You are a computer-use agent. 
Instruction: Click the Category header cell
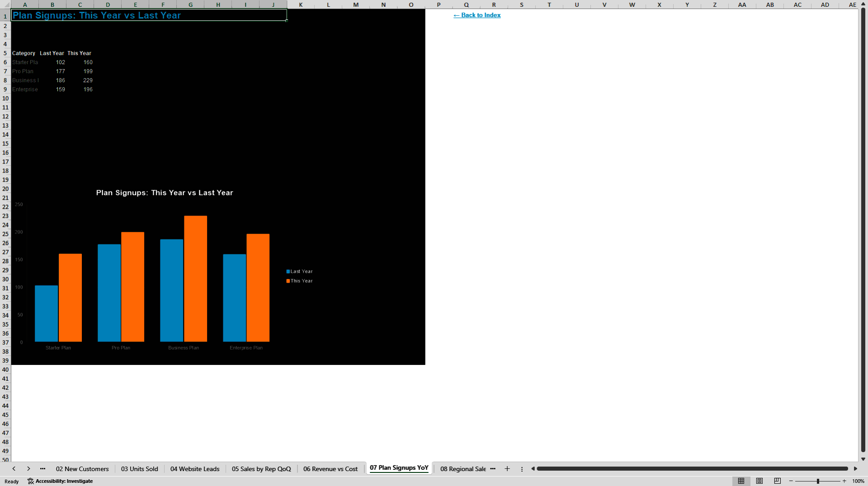point(25,53)
